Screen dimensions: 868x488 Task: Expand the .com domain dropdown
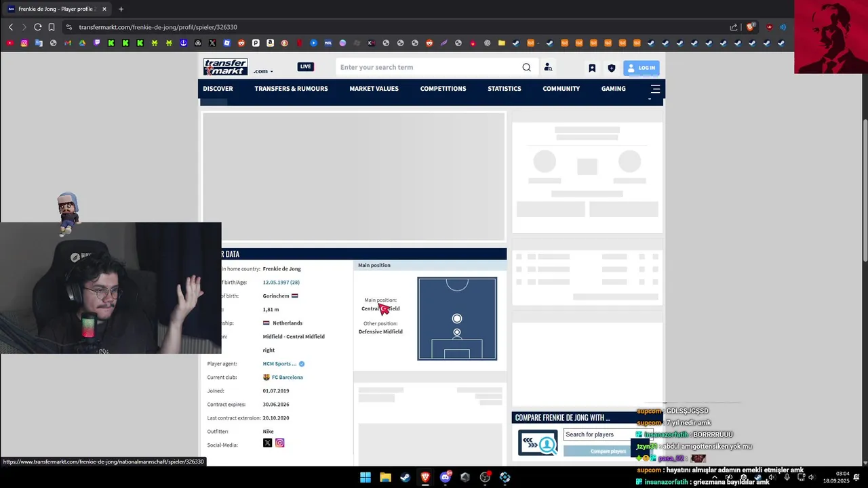(264, 71)
